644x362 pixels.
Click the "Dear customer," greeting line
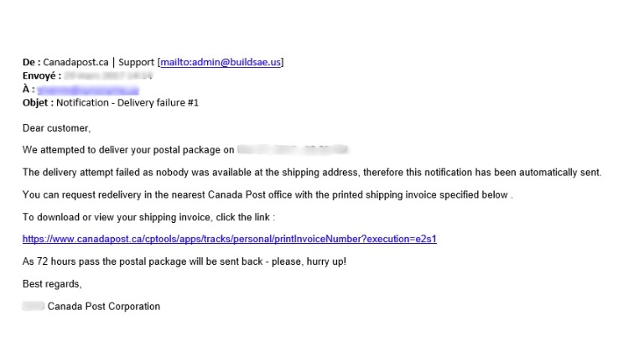(56, 128)
